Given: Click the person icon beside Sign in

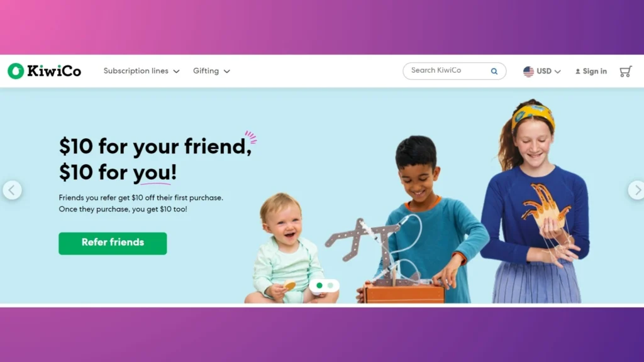Looking at the screenshot, I should [577, 72].
